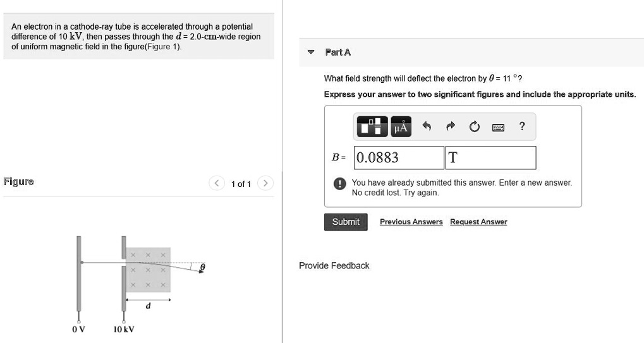Click the question mark help icon
Image resolution: width=644 pixels, height=343 pixels.
click(x=522, y=126)
